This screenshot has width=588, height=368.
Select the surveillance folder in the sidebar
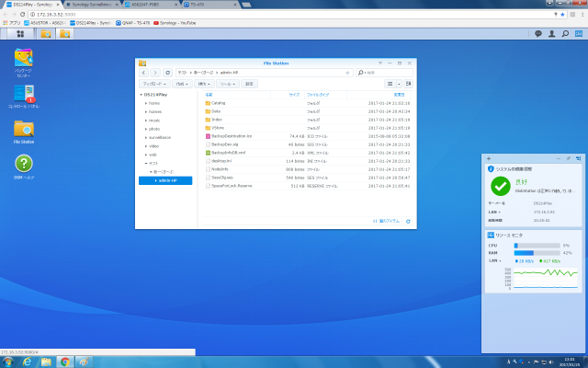pyautogui.click(x=162, y=137)
